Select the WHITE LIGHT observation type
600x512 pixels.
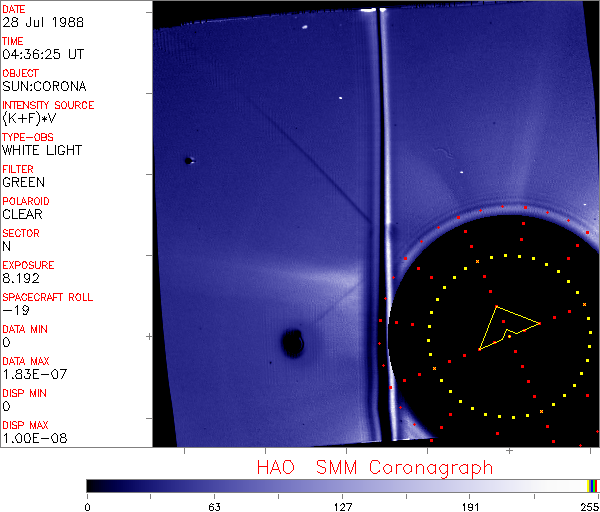point(42,150)
